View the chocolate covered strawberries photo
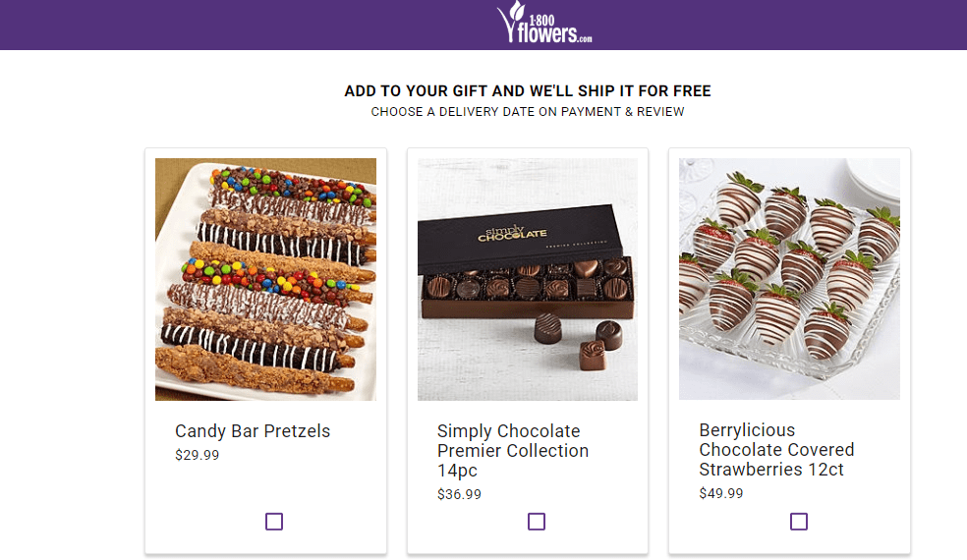This screenshot has width=967, height=560. coord(789,279)
